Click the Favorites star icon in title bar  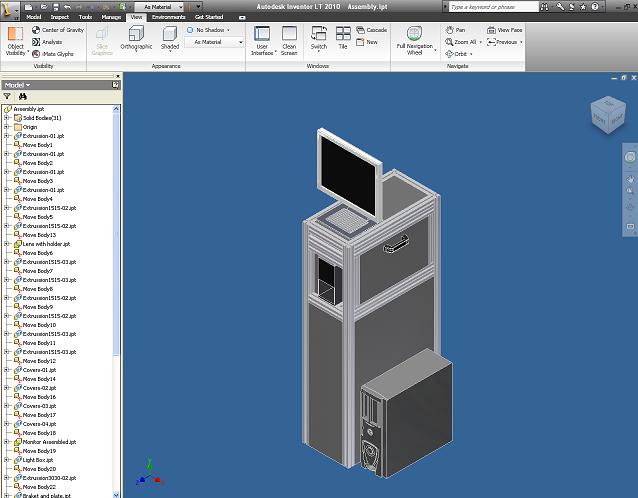pos(583,7)
